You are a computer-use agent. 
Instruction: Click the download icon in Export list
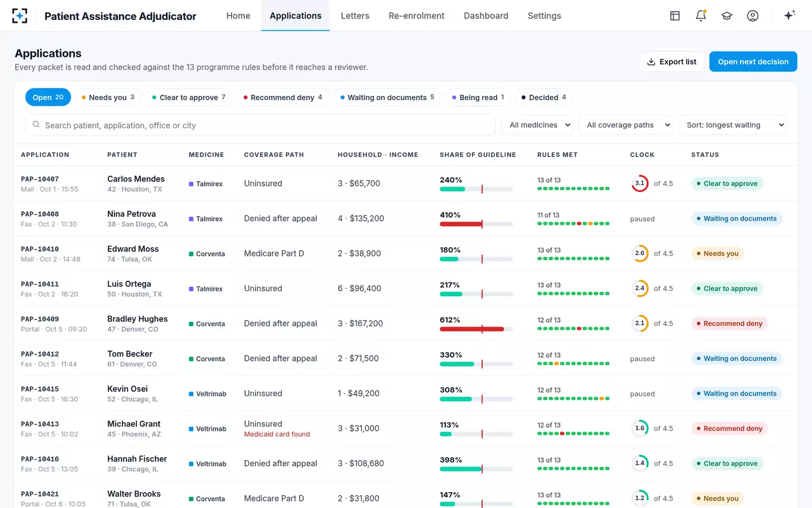(651, 62)
